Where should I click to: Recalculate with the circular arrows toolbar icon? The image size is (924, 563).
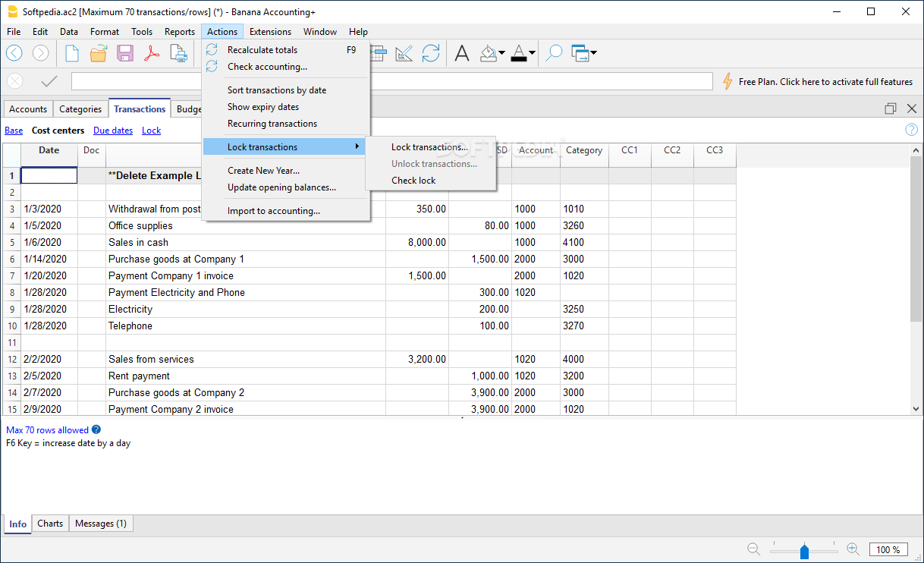point(431,53)
